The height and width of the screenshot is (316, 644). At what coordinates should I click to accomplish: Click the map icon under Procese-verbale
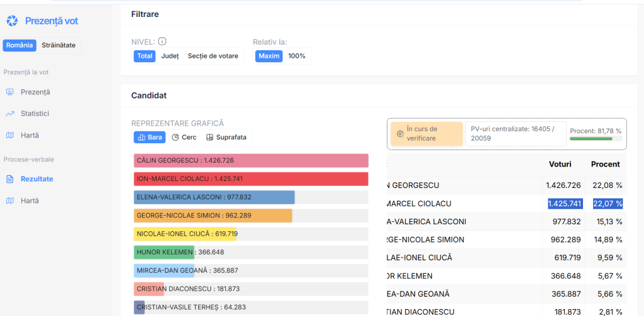(10, 200)
